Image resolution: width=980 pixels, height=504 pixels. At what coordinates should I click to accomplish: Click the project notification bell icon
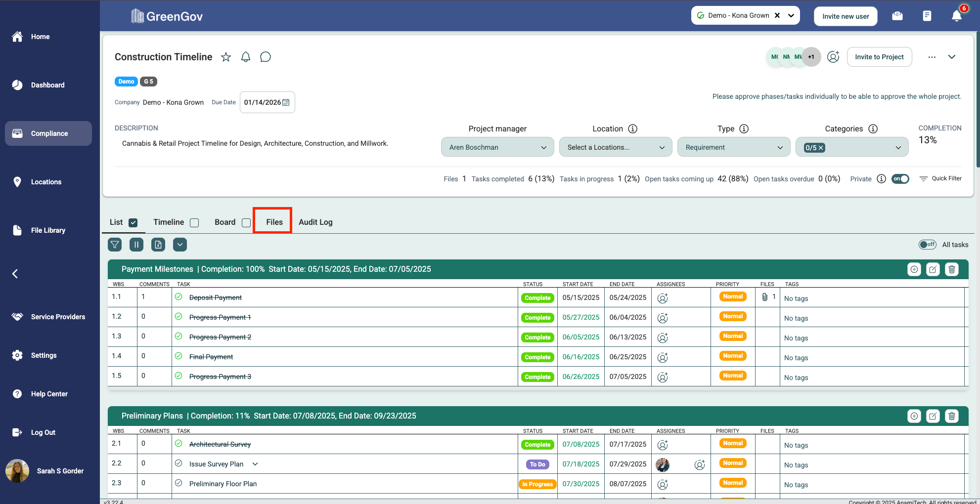[246, 57]
